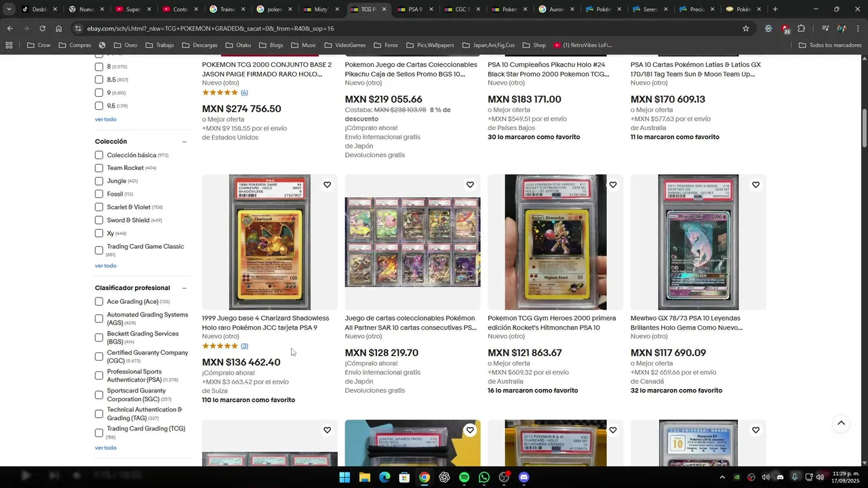The width and height of the screenshot is (868, 488).
Task: Open Discord from the taskbar
Action: [x=524, y=477]
